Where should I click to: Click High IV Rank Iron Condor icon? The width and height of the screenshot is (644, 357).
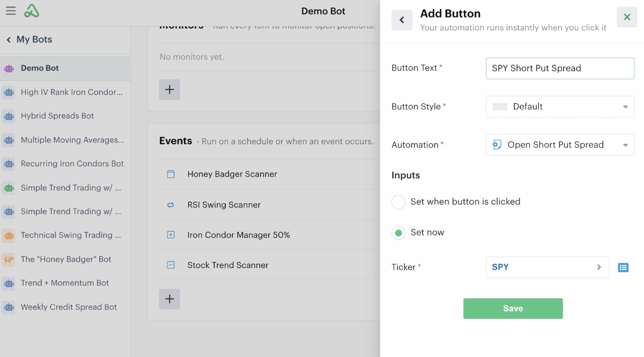9,93
